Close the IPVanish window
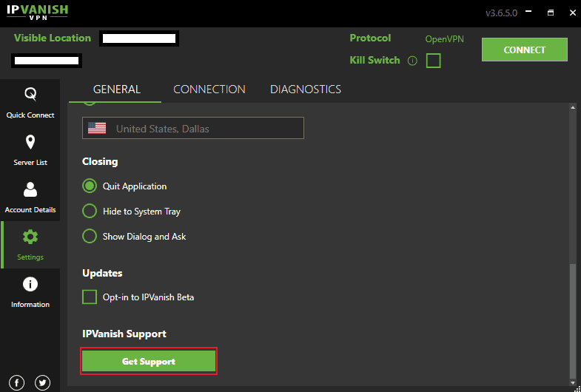 (572, 13)
